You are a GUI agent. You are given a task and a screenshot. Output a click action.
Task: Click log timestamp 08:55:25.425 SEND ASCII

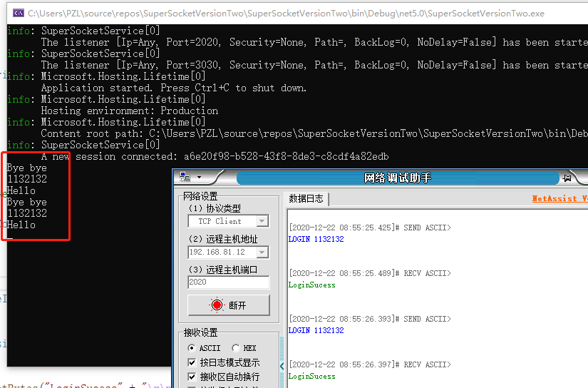(370, 228)
